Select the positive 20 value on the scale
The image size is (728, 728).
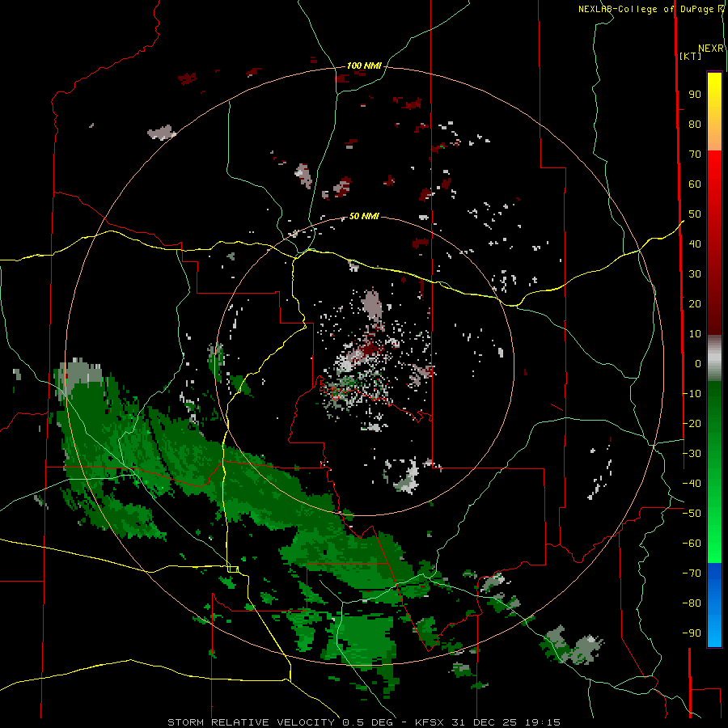695,304
